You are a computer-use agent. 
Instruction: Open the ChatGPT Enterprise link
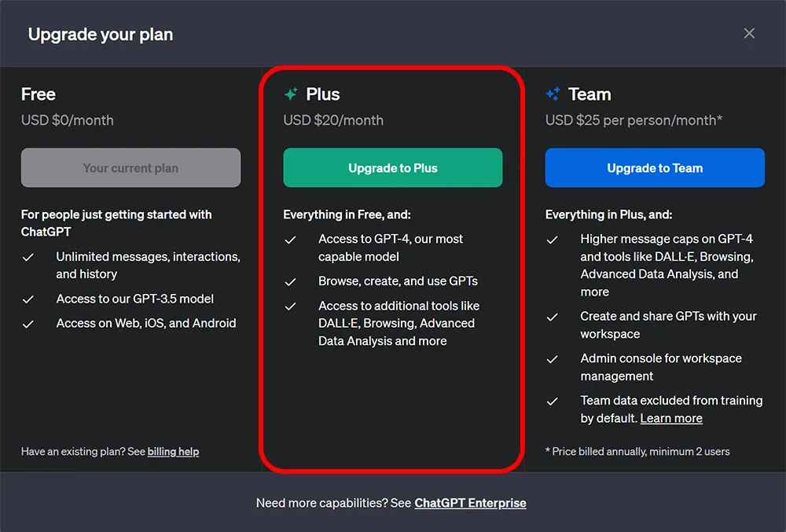[x=470, y=503]
